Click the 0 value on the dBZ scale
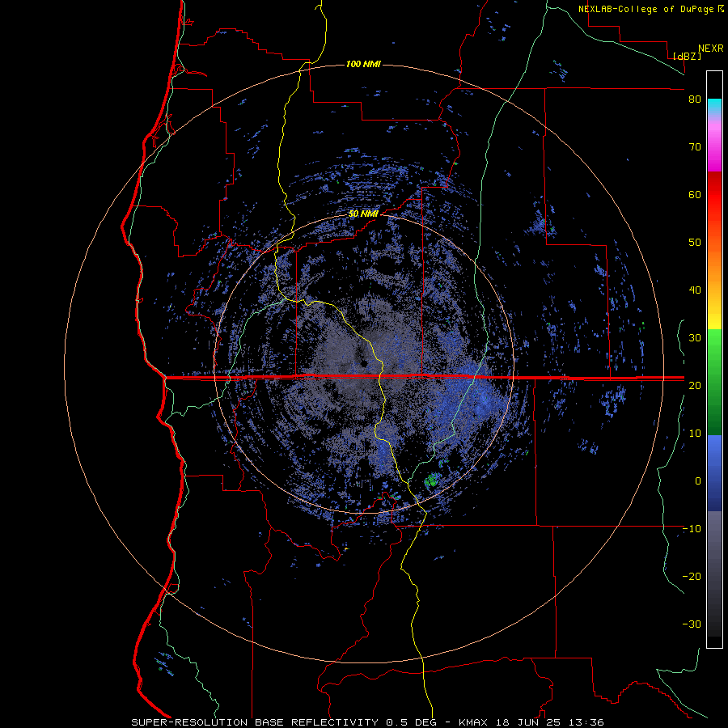This screenshot has width=728, height=728. pos(698,481)
